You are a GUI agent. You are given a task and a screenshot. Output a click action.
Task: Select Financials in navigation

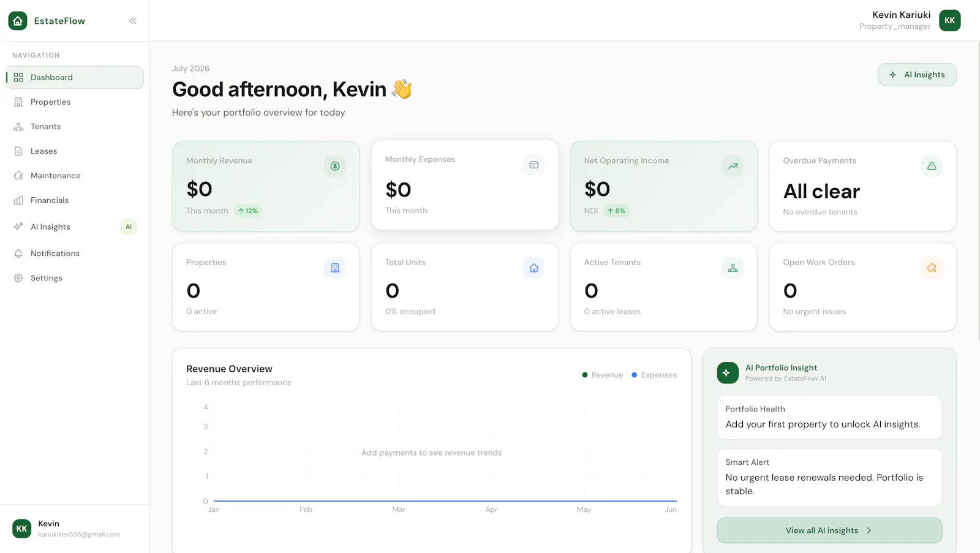75,200
